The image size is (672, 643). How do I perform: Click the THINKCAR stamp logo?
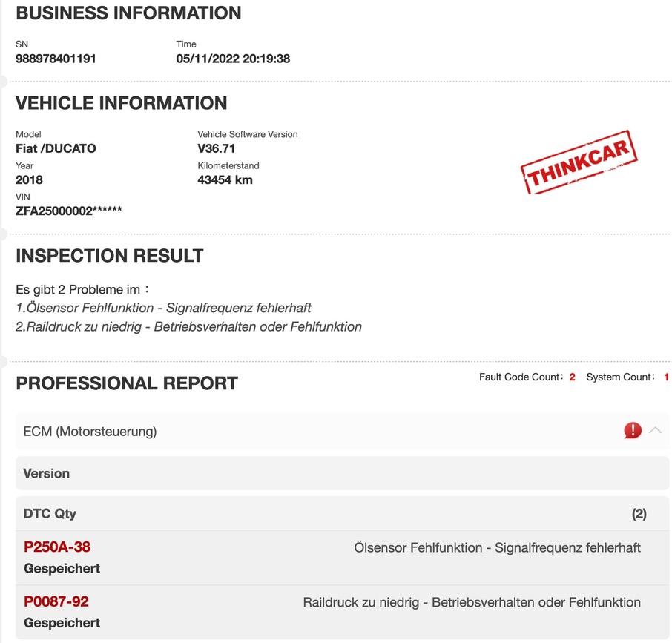tap(580, 163)
